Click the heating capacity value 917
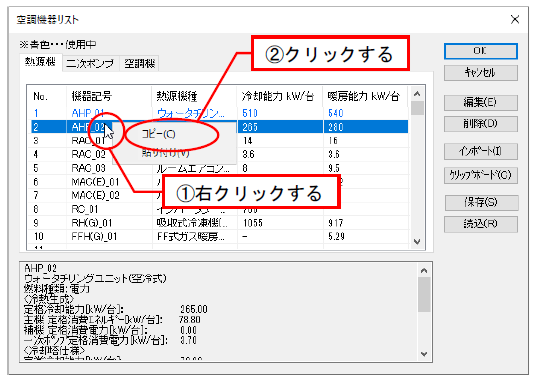 coord(335,223)
